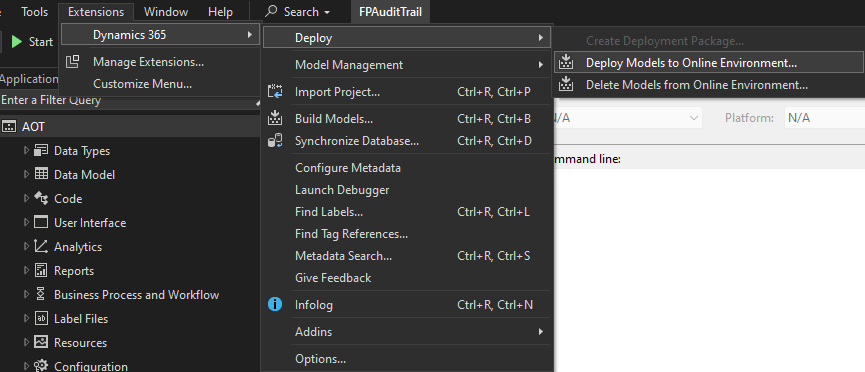Expand the Data Model tree node

tap(26, 174)
